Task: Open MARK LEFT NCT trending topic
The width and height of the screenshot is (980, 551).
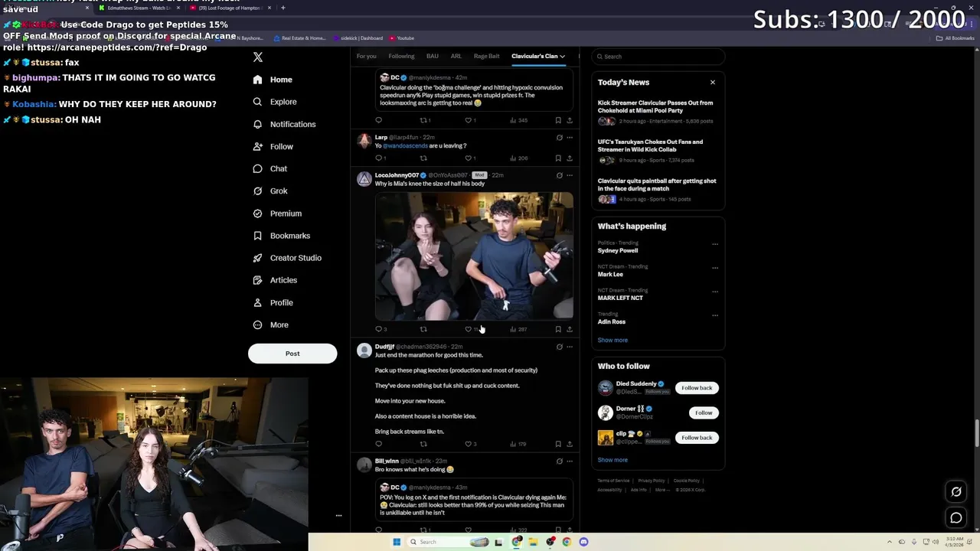Action: point(620,298)
